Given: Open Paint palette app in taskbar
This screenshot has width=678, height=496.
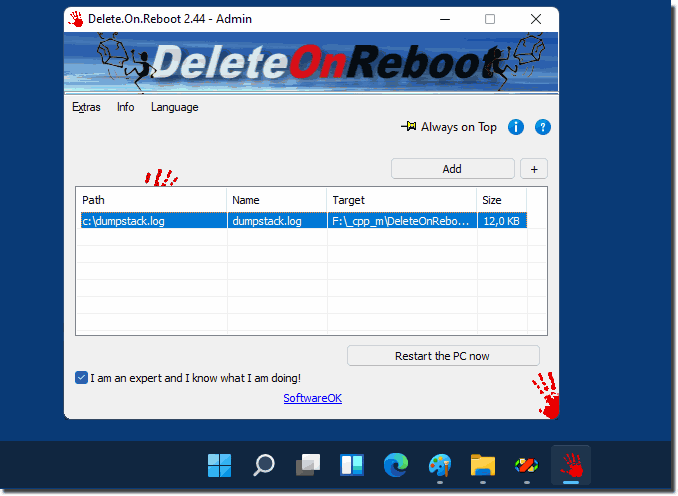Looking at the screenshot, I should tap(440, 465).
